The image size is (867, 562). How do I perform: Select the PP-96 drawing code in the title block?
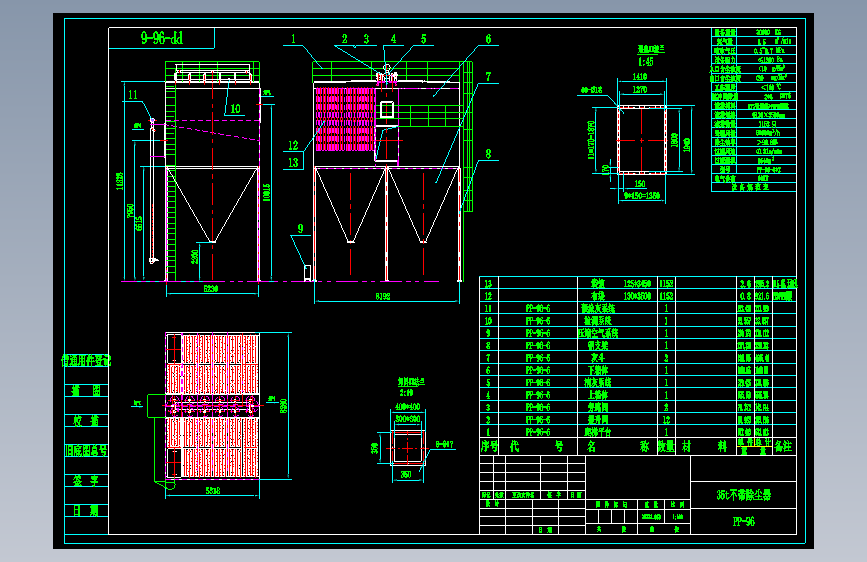point(744,522)
